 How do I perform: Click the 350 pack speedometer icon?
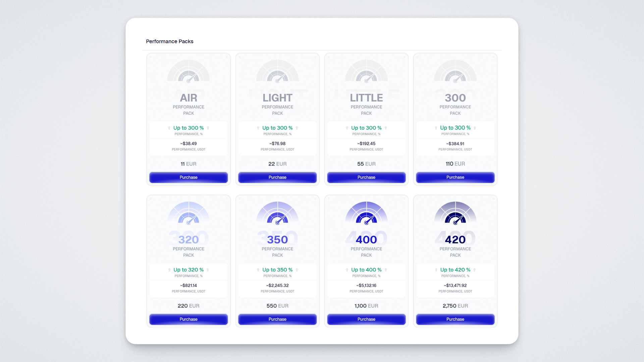[277, 213]
